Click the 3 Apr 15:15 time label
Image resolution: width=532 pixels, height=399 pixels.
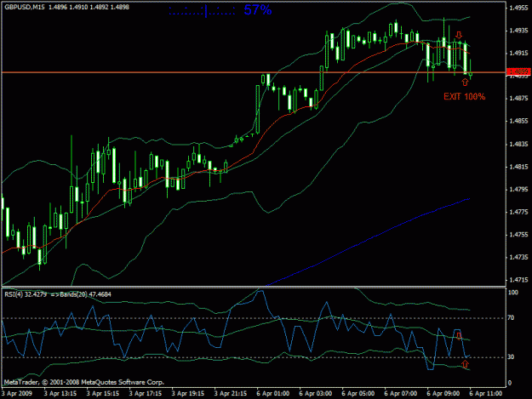103,394
